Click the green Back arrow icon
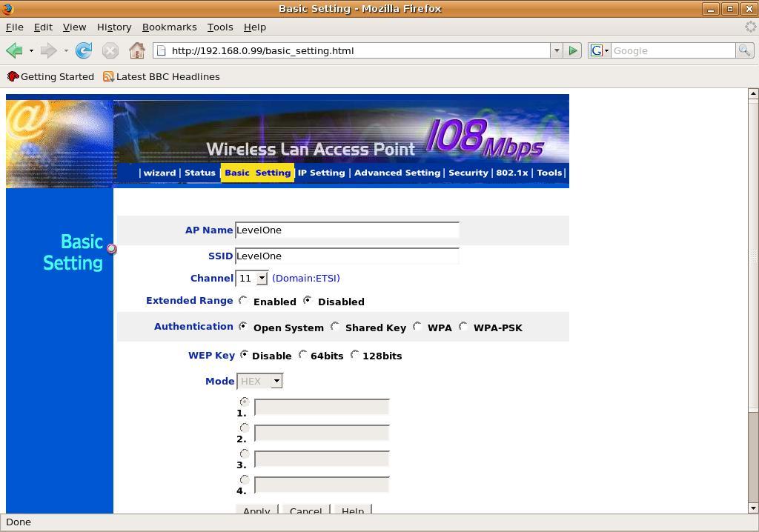759x532 pixels. point(15,50)
